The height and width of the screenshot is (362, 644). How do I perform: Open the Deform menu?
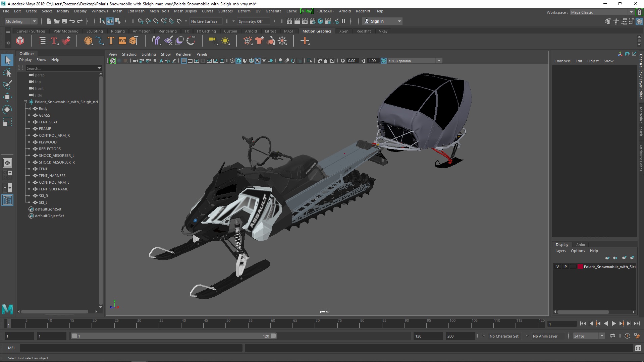(244, 11)
